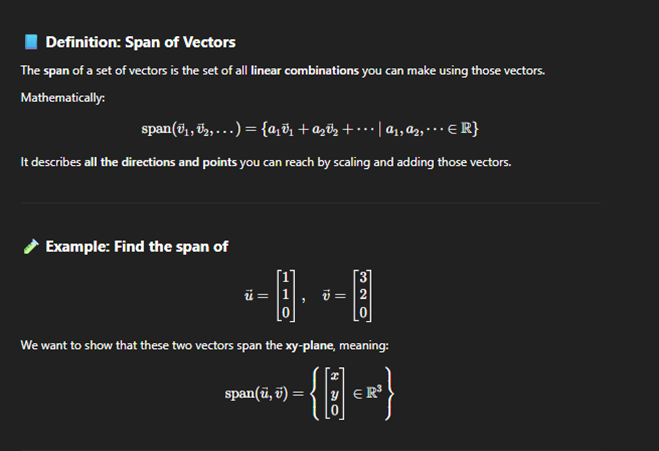Screen dimensions: 659x451
Task: Click the green test tube emoji icon
Action: click(x=31, y=247)
